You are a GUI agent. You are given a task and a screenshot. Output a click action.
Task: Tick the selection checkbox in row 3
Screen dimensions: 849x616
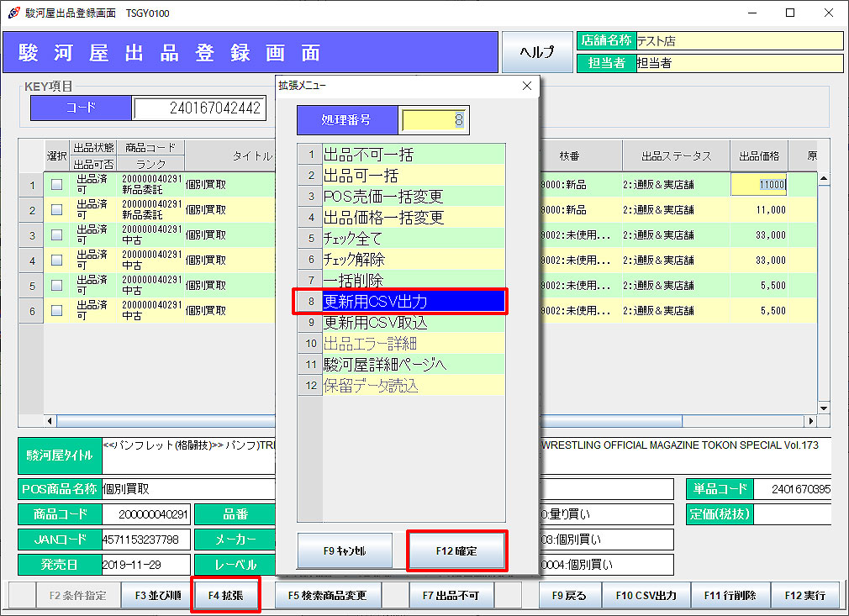click(x=56, y=235)
